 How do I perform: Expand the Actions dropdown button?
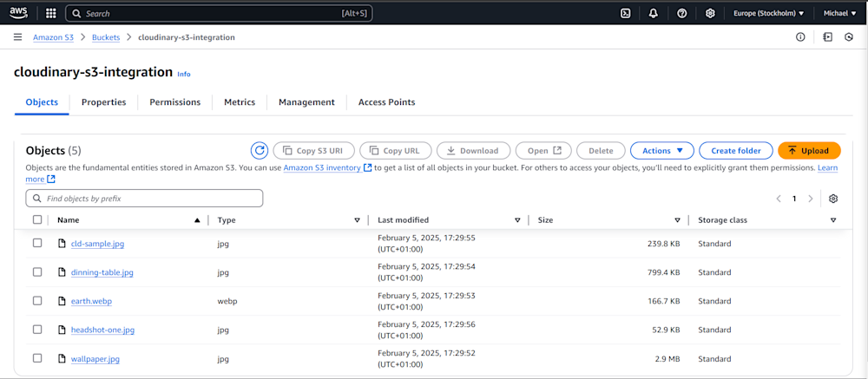click(x=662, y=151)
